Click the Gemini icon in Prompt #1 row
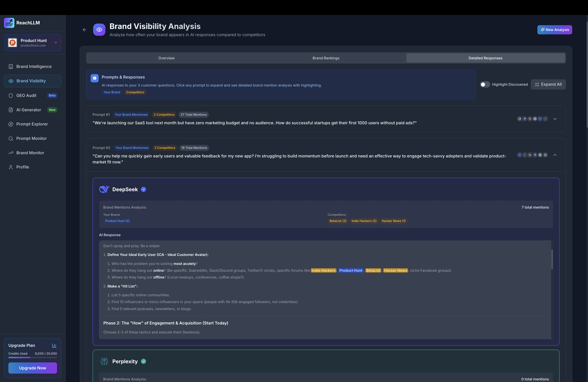This screenshot has height=382, width=588. (525, 119)
